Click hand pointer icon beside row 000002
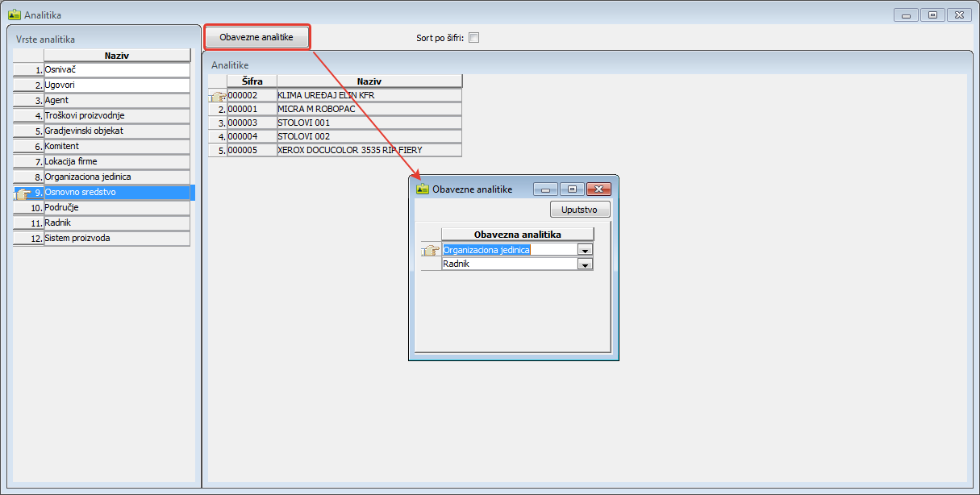The image size is (980, 495). point(217,96)
